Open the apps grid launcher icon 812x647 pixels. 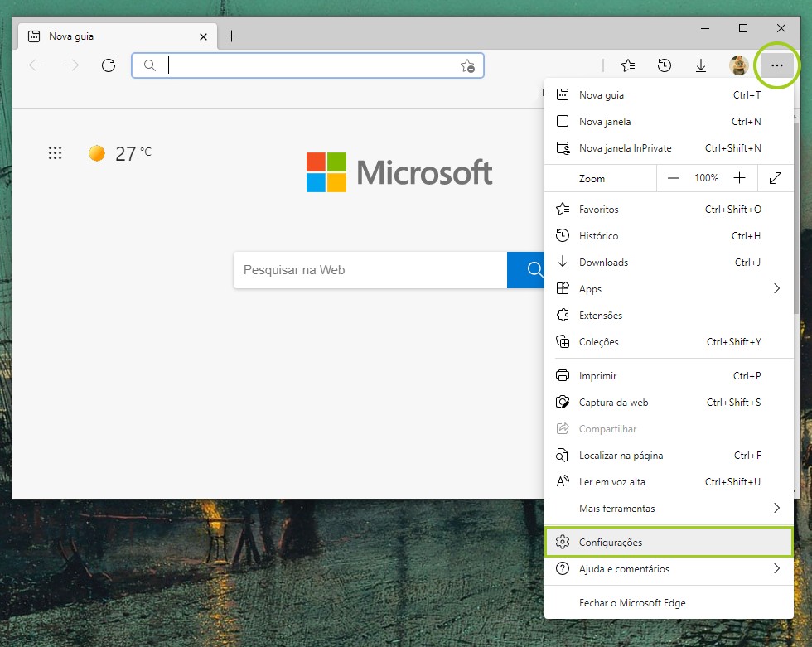[55, 153]
